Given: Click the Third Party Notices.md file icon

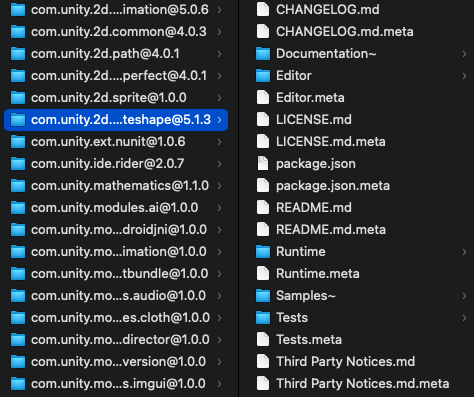Looking at the screenshot, I should pyautogui.click(x=263, y=362).
